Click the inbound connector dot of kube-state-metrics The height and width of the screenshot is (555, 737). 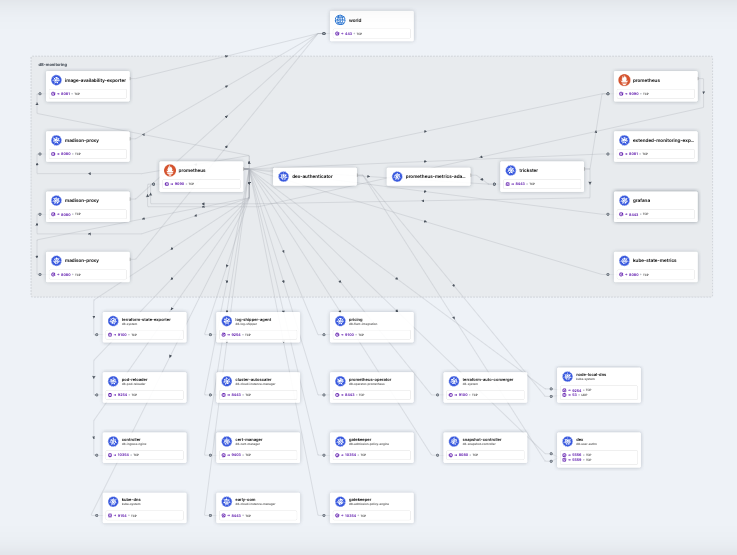pyautogui.click(x=608, y=274)
